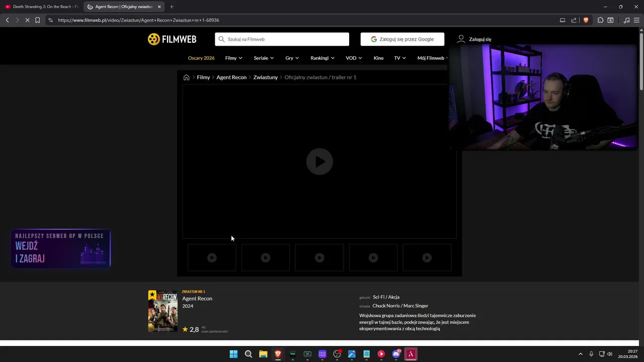Image resolution: width=644 pixels, height=362 pixels.
Task: Open a new browser tab
Action: pyautogui.click(x=172, y=7)
